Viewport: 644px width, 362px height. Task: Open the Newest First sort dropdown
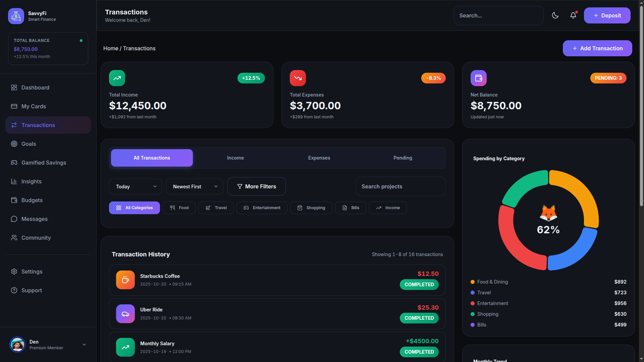195,187
